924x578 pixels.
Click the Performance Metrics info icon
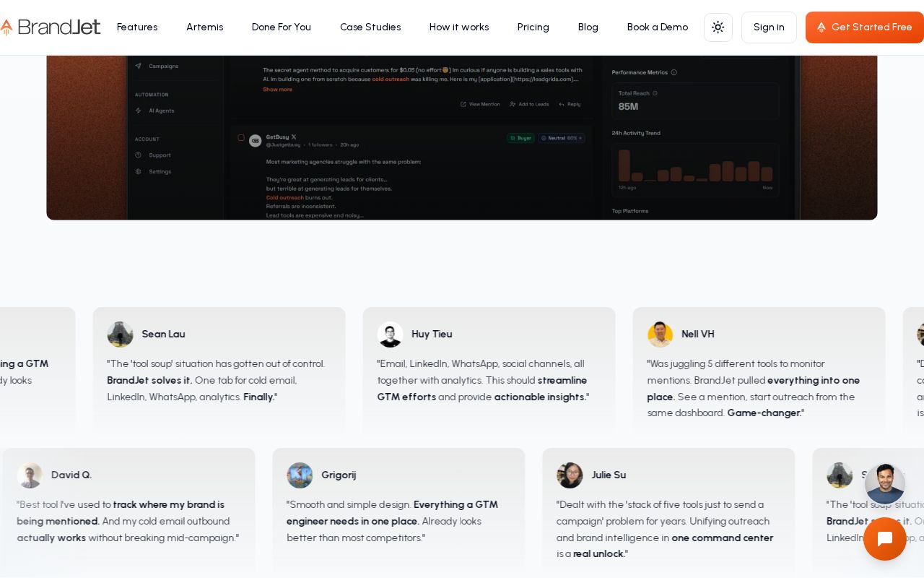(x=674, y=72)
